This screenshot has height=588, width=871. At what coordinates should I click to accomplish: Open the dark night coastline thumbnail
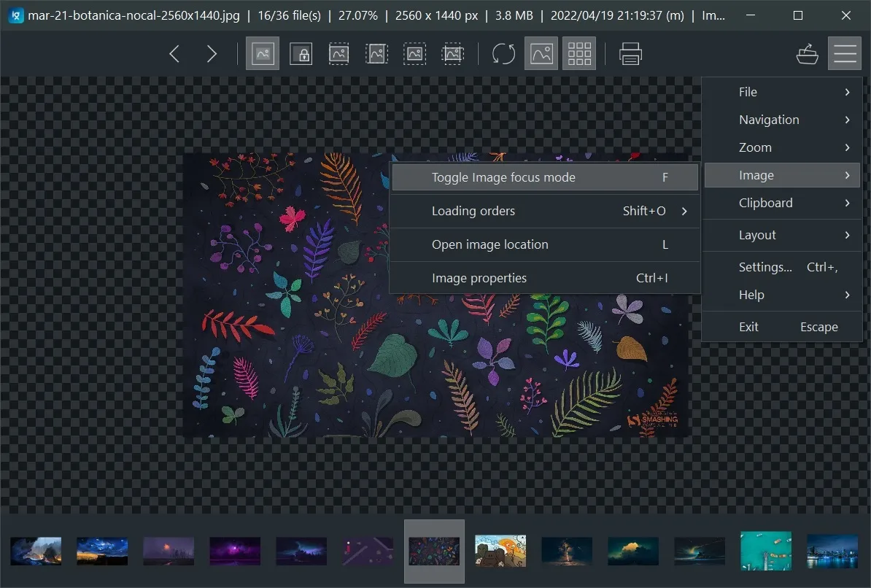(x=700, y=551)
